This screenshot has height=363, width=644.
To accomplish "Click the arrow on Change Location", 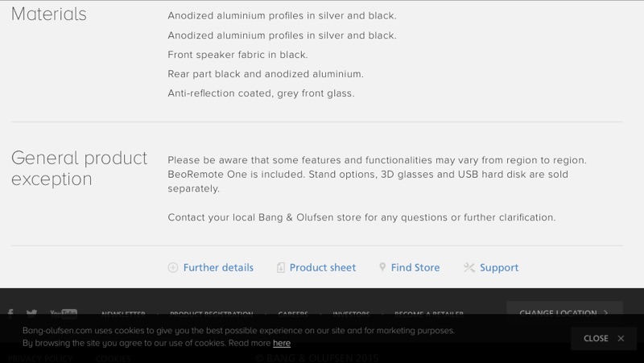I will 606,313.
